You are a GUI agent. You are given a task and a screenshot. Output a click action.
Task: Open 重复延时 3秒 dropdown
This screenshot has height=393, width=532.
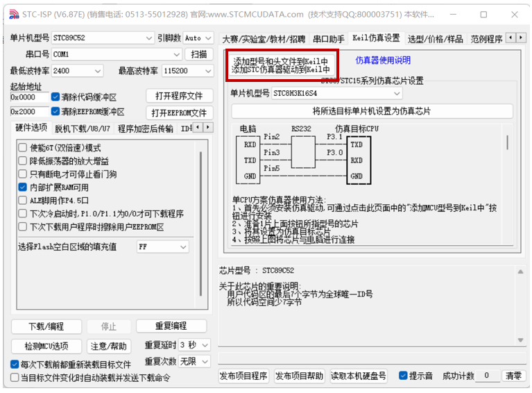[x=194, y=345]
